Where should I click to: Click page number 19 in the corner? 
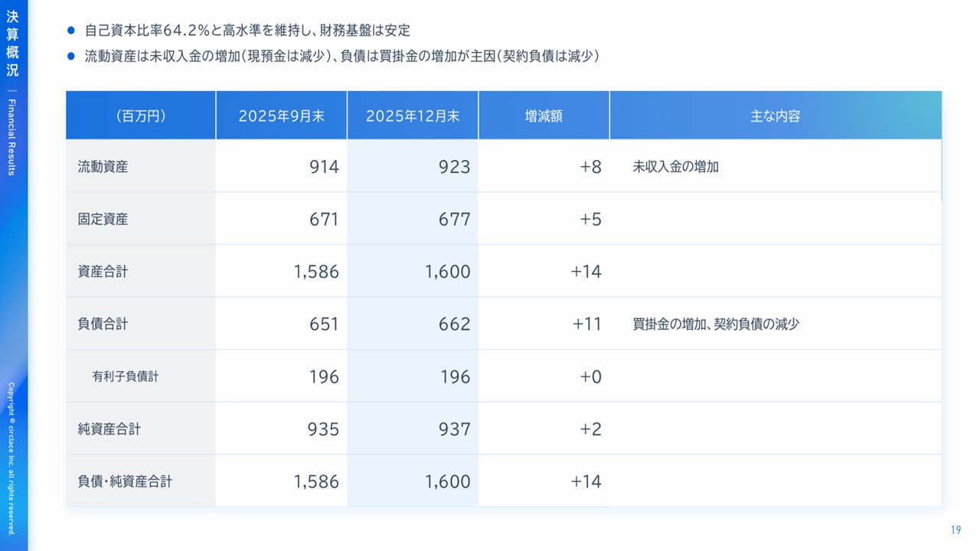click(955, 530)
